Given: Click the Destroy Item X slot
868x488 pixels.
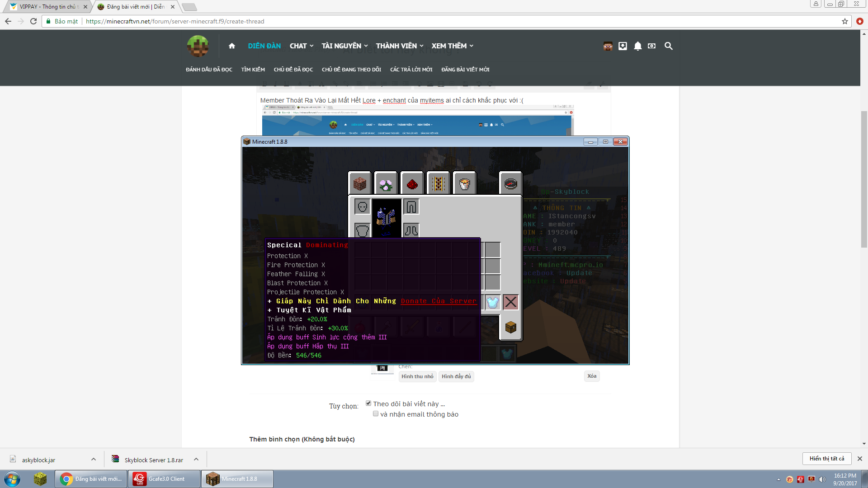Looking at the screenshot, I should [511, 302].
